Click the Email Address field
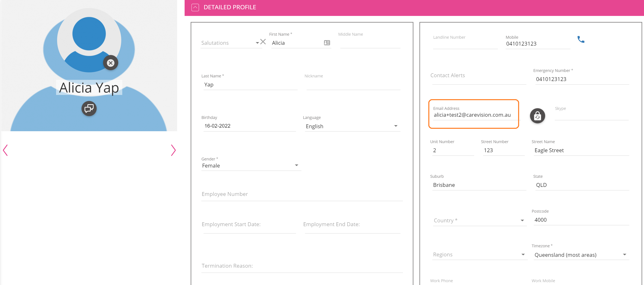The height and width of the screenshot is (285, 644). tap(473, 115)
